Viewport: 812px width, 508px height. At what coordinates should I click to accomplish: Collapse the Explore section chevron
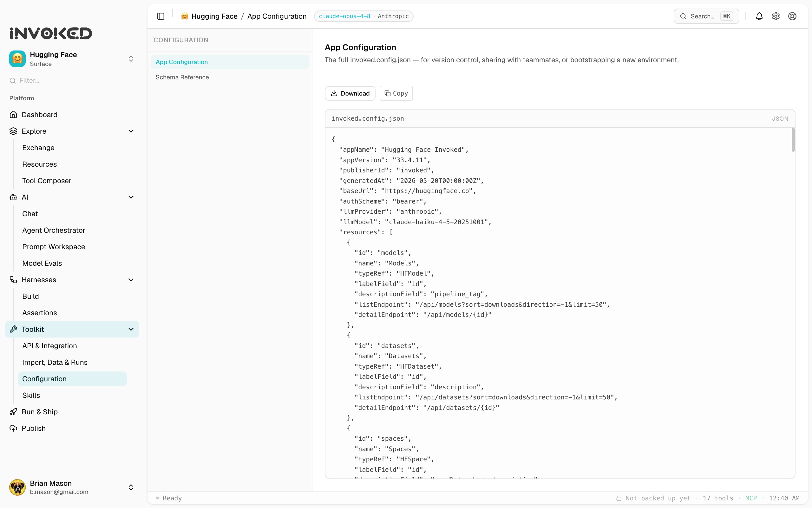pyautogui.click(x=131, y=131)
